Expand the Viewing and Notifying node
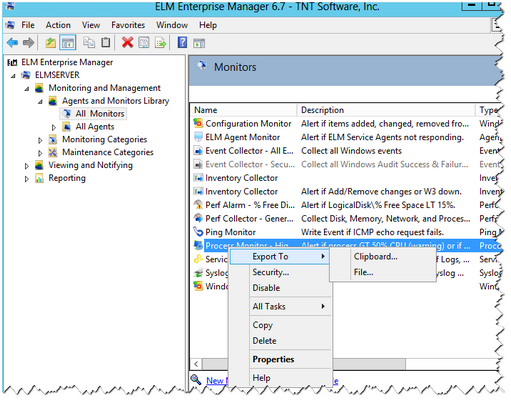This screenshot has height=401, width=511. (27, 166)
